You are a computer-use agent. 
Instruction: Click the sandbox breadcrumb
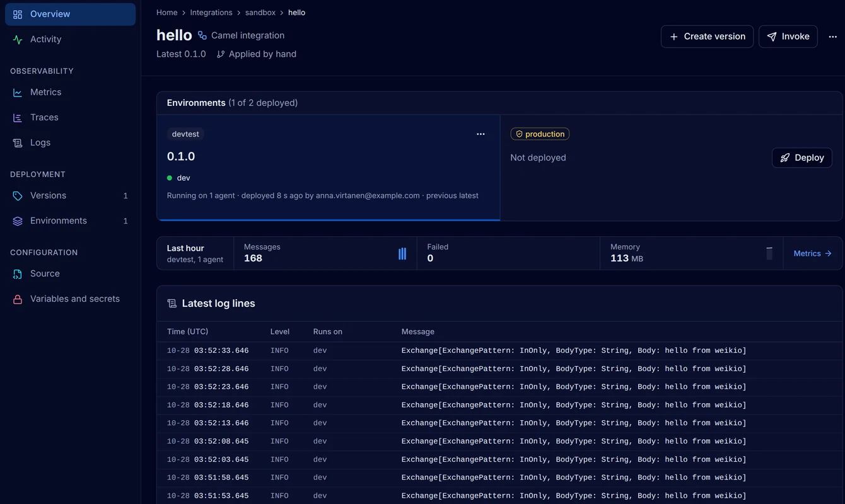260,13
